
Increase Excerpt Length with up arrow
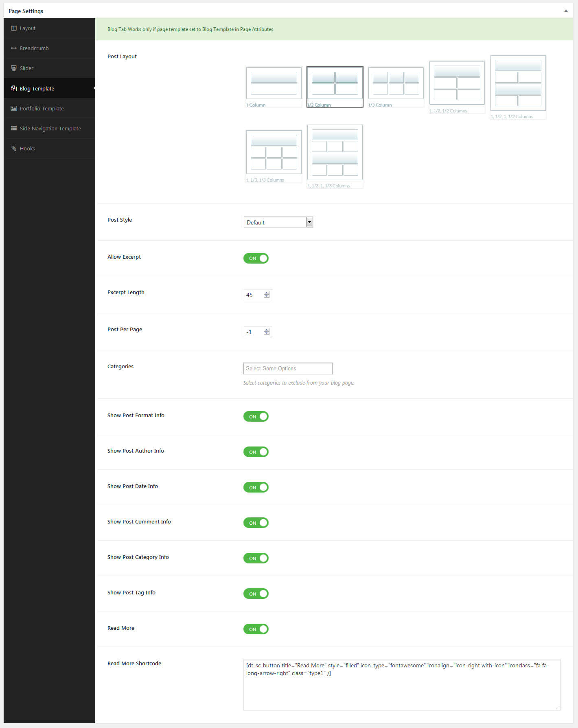click(267, 293)
